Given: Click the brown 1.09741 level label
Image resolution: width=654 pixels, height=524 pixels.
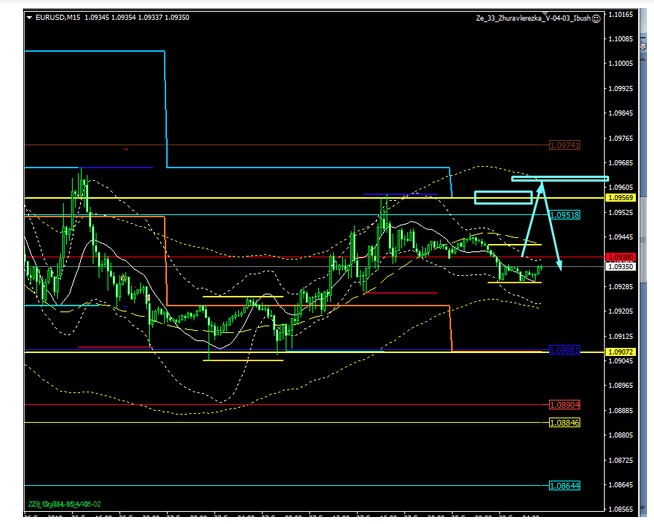Looking at the screenshot, I should [x=564, y=145].
